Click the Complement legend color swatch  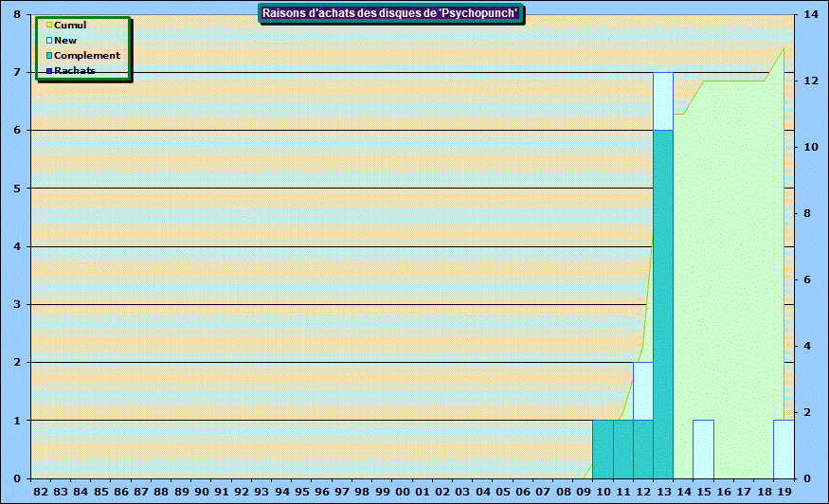[x=48, y=56]
